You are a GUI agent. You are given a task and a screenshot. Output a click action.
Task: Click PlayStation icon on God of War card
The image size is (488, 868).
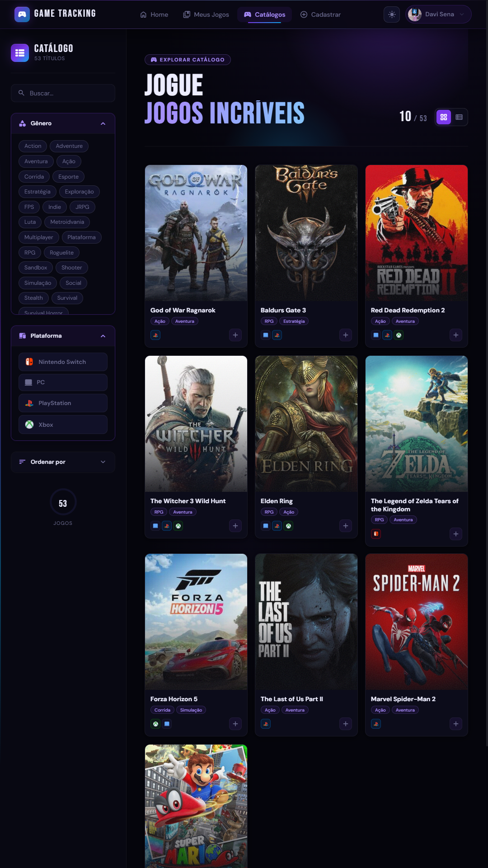point(155,335)
